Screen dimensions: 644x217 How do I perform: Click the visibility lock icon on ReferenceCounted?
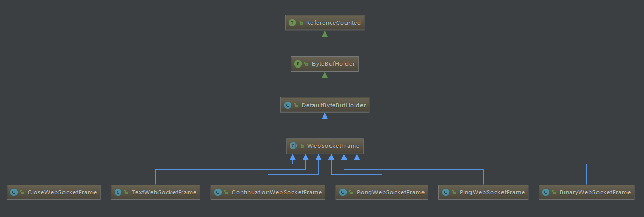point(301,23)
